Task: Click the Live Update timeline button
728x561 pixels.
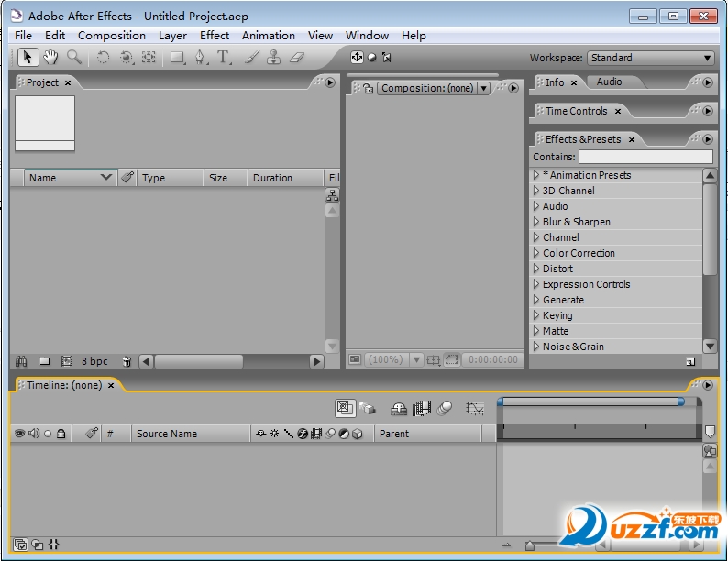Action: (x=345, y=408)
